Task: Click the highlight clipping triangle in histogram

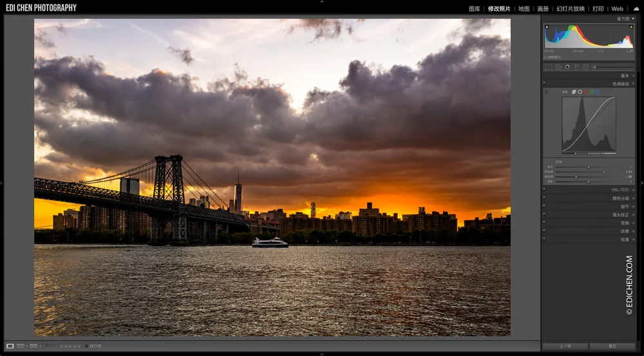Action: tap(631, 26)
